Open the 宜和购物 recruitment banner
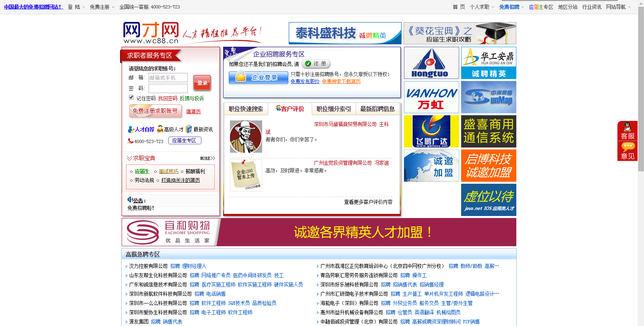The height and width of the screenshot is (326, 644). coord(319,232)
